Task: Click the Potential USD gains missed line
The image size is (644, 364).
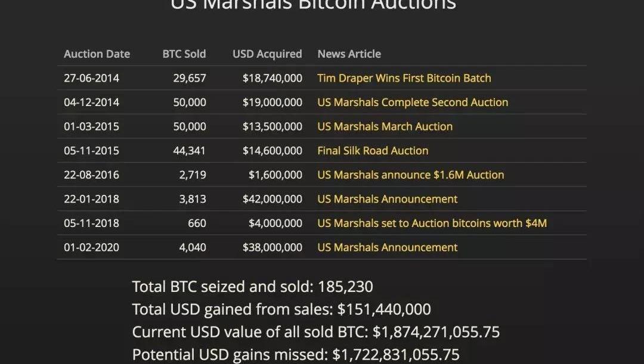Action: click(x=296, y=354)
